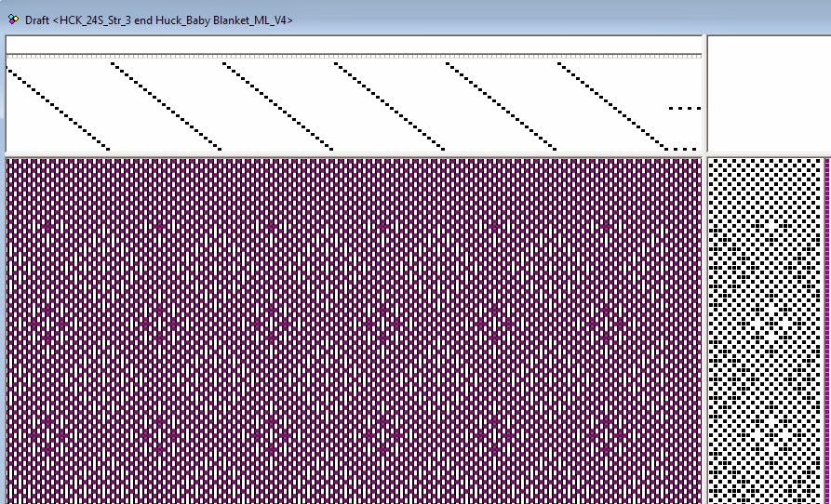Click the draft window's title bar icon
The height and width of the screenshot is (504, 831).
point(13,20)
